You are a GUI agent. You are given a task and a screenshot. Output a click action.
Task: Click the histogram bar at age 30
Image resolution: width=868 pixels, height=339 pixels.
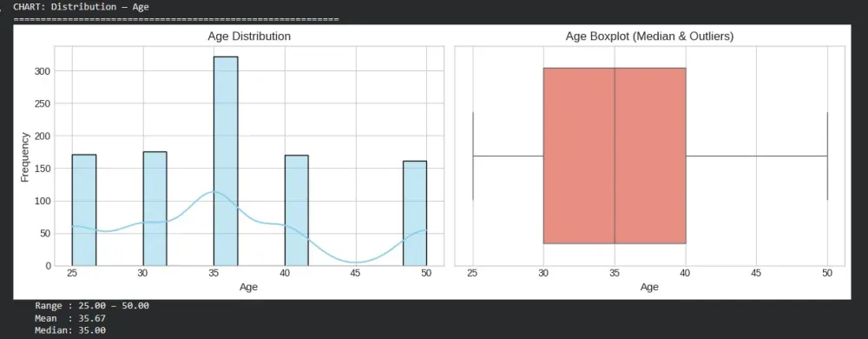tap(155, 209)
